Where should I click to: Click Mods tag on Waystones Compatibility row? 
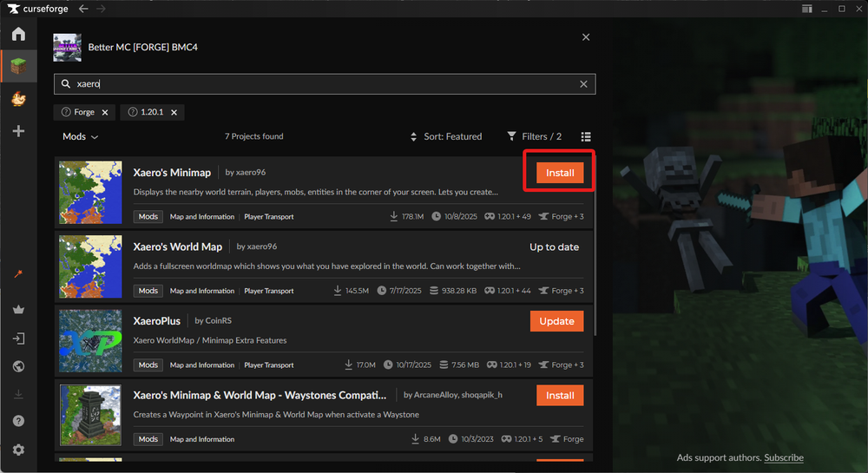(148, 438)
